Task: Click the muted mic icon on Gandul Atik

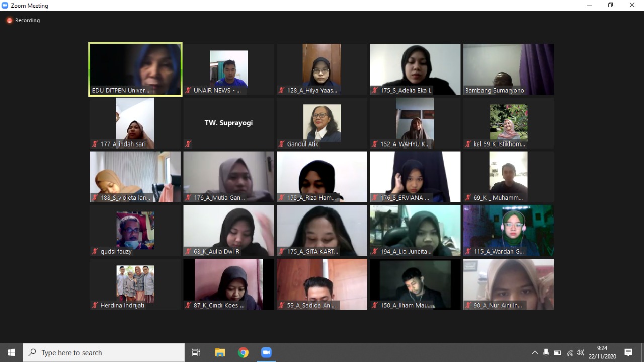Action: [282, 144]
